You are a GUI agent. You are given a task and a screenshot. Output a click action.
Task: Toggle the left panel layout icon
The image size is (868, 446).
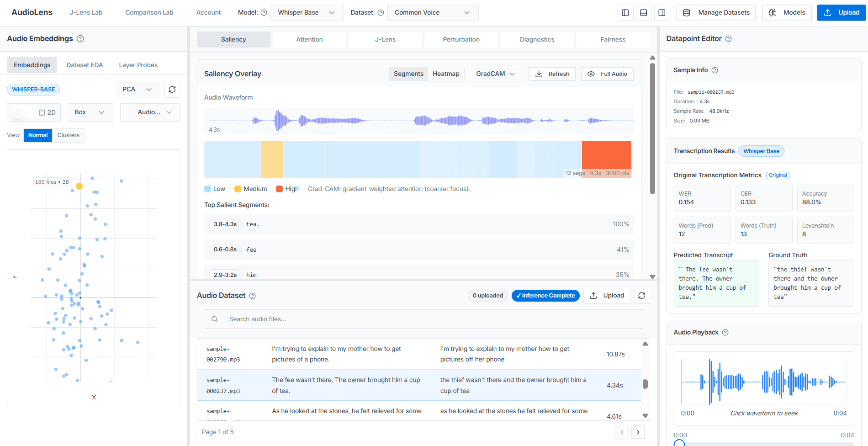pyautogui.click(x=625, y=13)
